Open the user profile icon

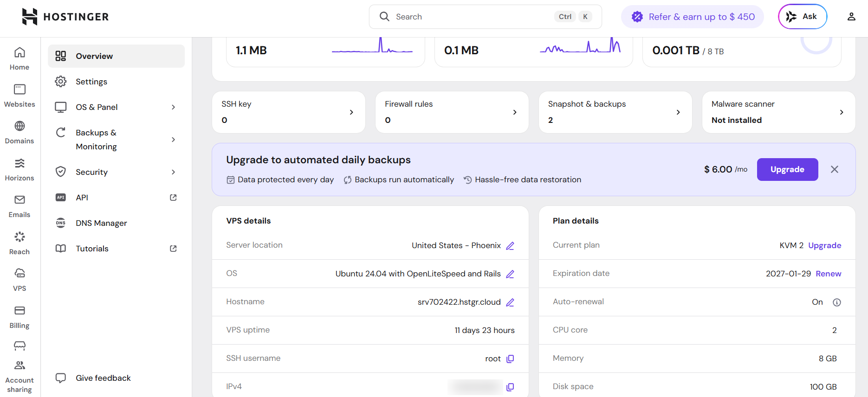point(851,17)
